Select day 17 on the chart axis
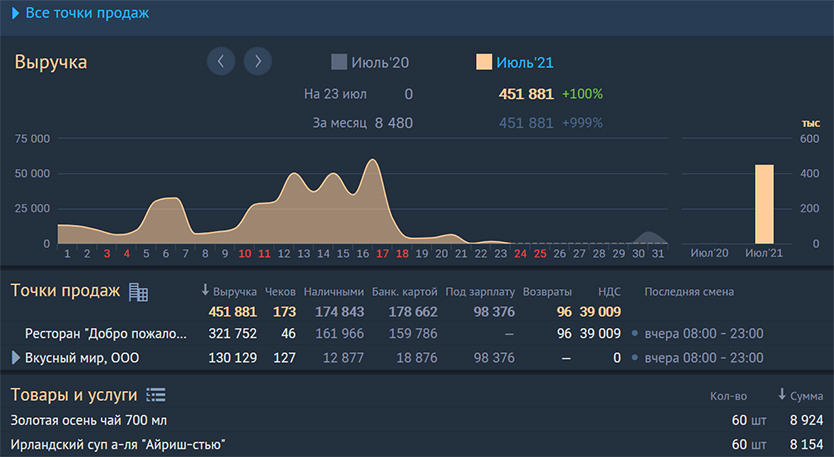The width and height of the screenshot is (834, 457). (x=382, y=254)
